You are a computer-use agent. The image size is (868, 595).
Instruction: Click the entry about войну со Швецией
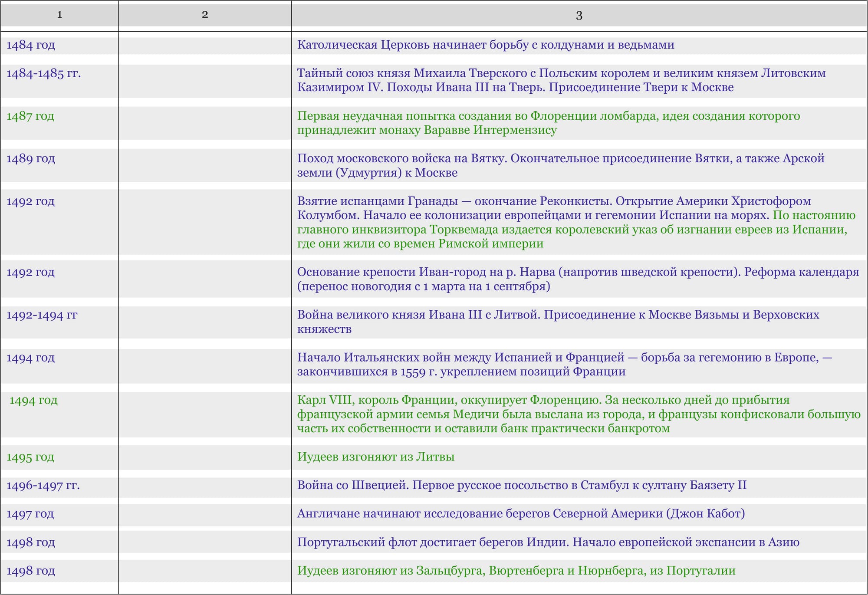522,485
